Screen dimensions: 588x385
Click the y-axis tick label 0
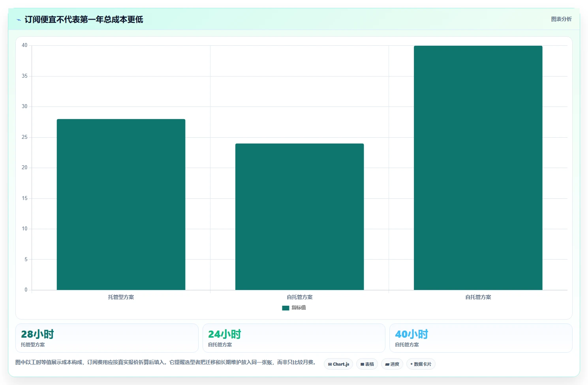[26, 290]
